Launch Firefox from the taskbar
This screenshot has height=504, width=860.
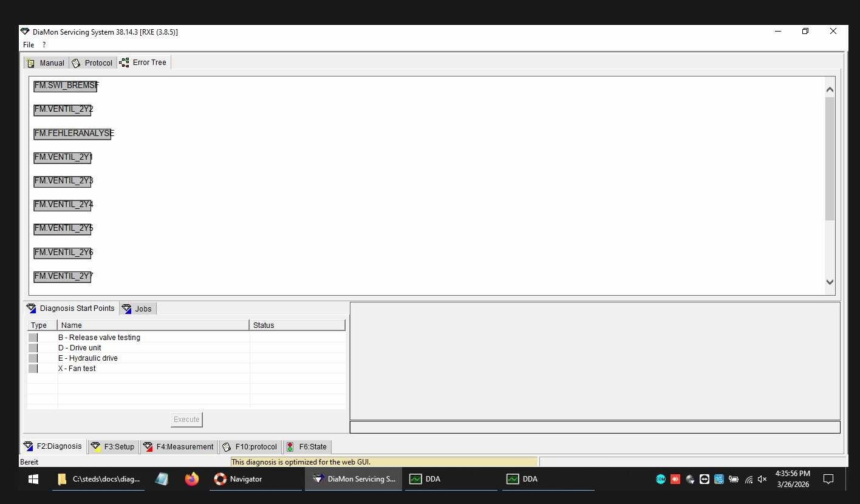(192, 479)
